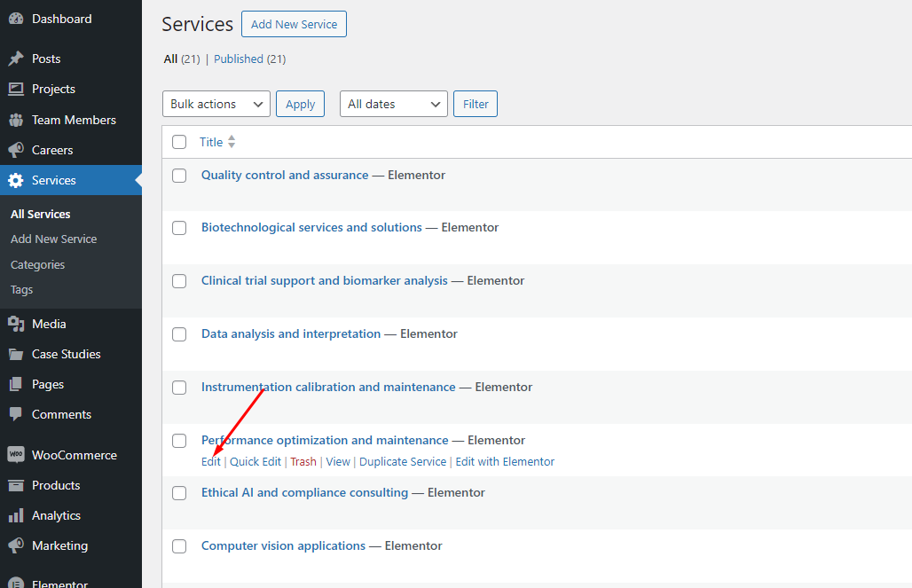Sort by Title using the sort arrows
The width and height of the screenshot is (912, 588).
click(x=232, y=142)
